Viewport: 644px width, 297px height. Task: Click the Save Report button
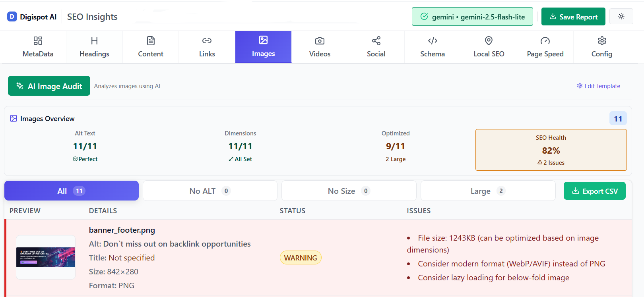pos(573,17)
